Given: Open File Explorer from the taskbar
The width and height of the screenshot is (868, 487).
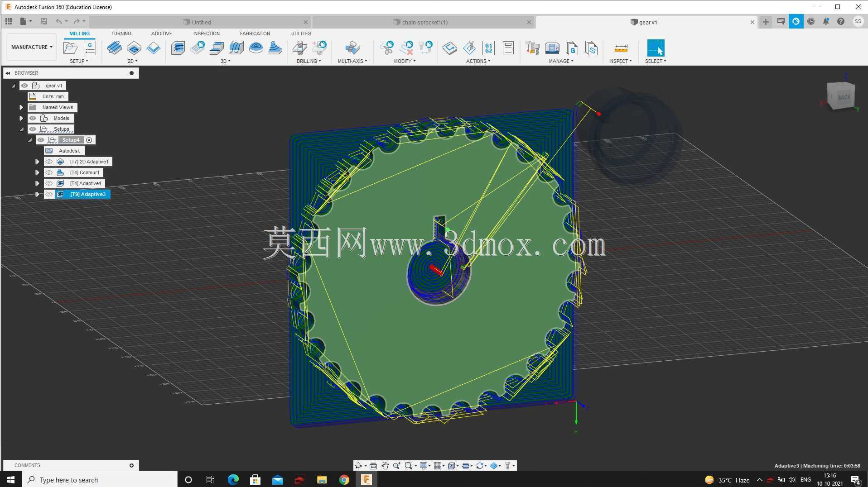Looking at the screenshot, I should [322, 480].
